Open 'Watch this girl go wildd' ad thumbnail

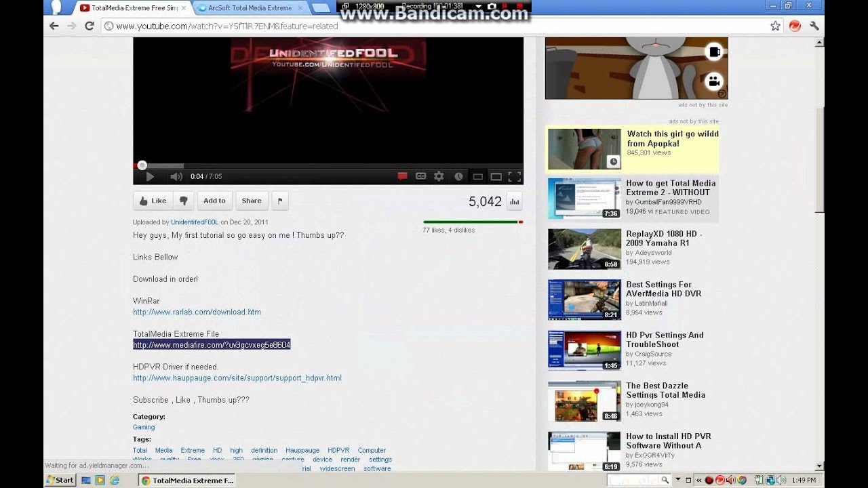pyautogui.click(x=584, y=149)
